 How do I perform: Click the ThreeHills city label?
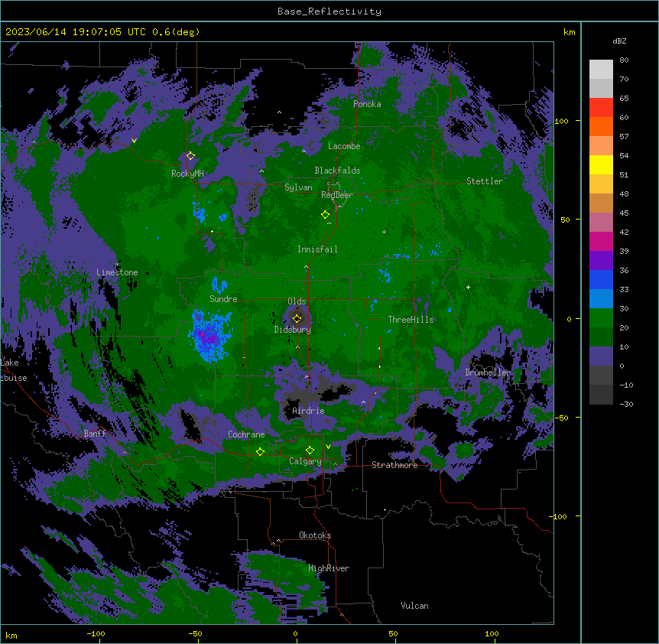coord(411,320)
